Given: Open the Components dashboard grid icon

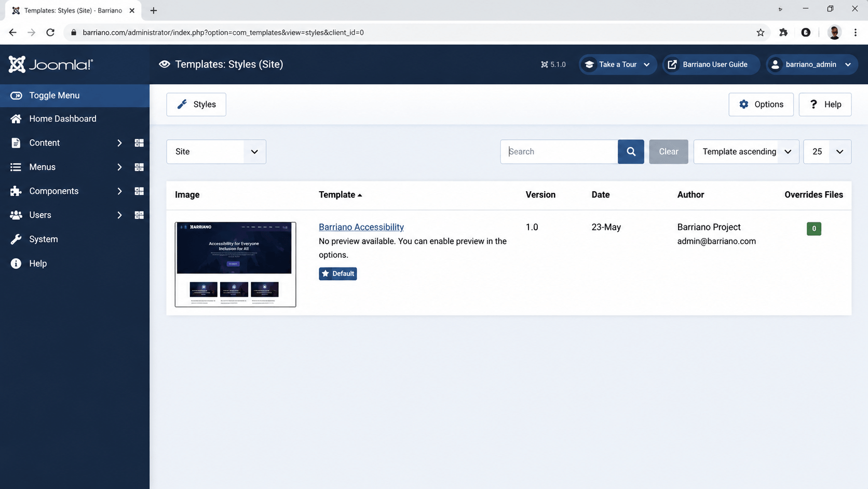Looking at the screenshot, I should click(139, 191).
